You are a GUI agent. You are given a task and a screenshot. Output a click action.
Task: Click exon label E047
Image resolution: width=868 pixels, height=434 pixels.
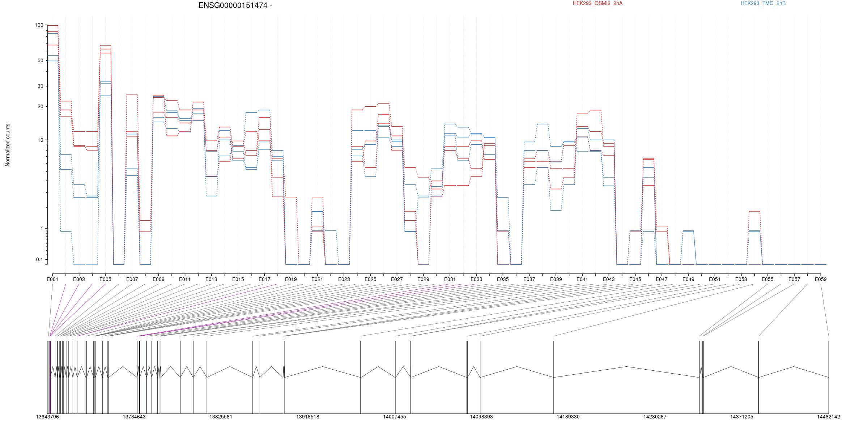662,279
